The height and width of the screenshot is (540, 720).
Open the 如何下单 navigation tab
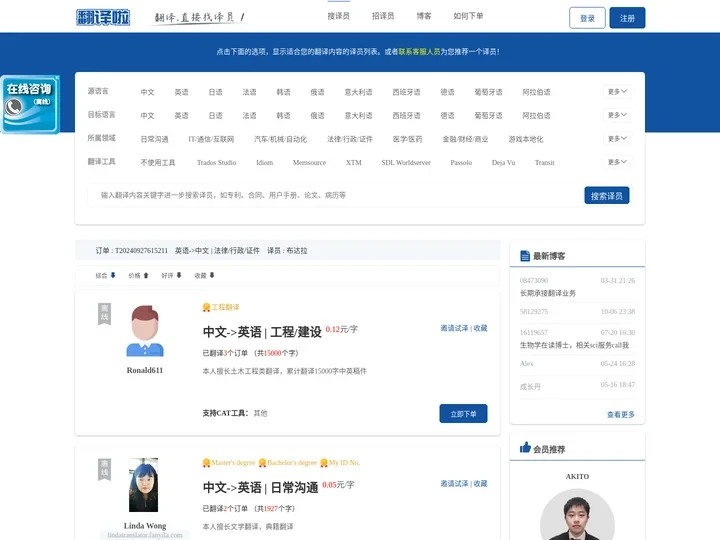[468, 16]
